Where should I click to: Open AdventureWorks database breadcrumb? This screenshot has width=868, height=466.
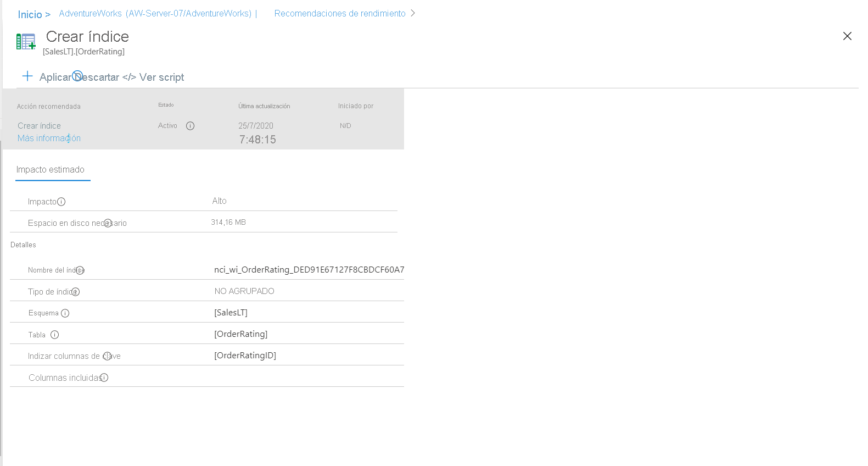pyautogui.click(x=155, y=13)
